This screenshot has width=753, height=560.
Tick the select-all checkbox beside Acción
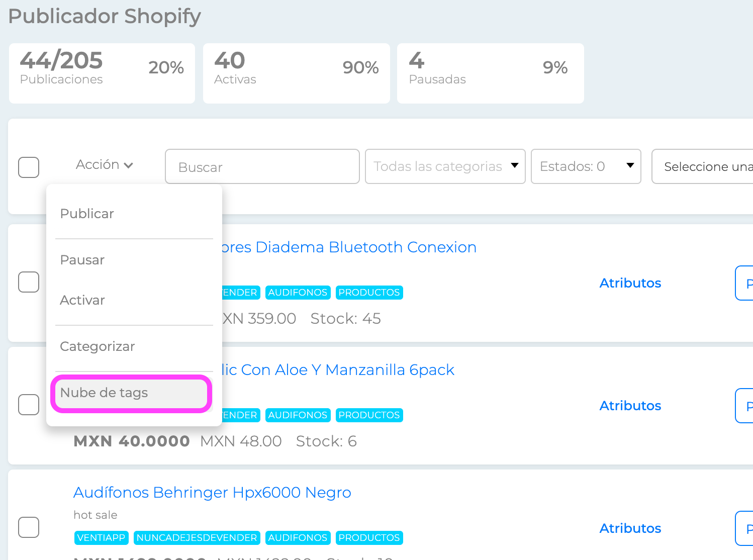pos(29,167)
